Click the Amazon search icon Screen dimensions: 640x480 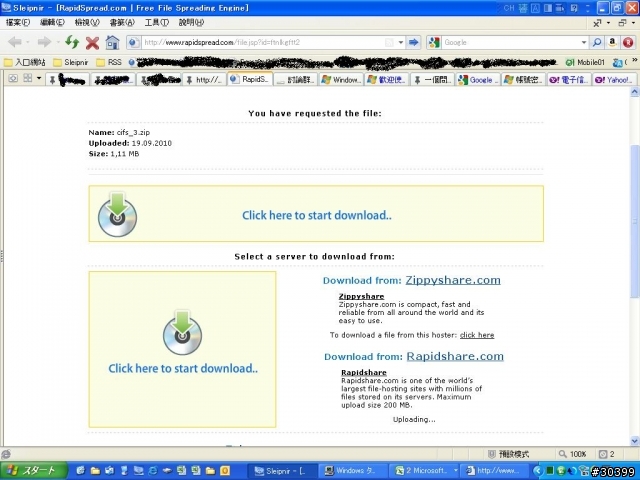coord(612,42)
